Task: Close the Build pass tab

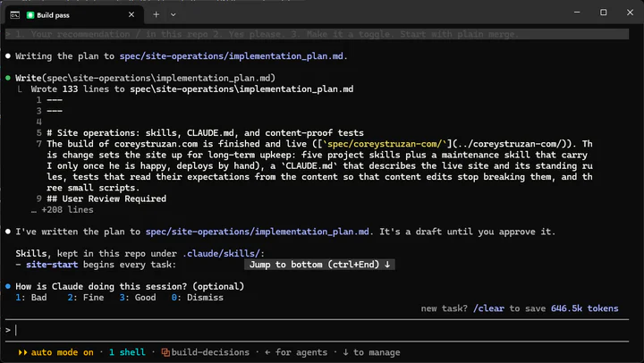Action: (x=131, y=15)
